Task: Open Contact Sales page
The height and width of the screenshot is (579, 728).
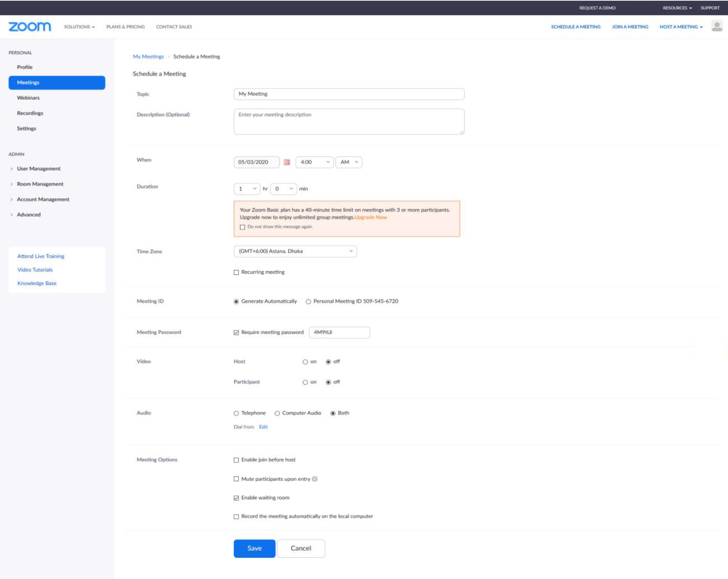Action: tap(174, 27)
